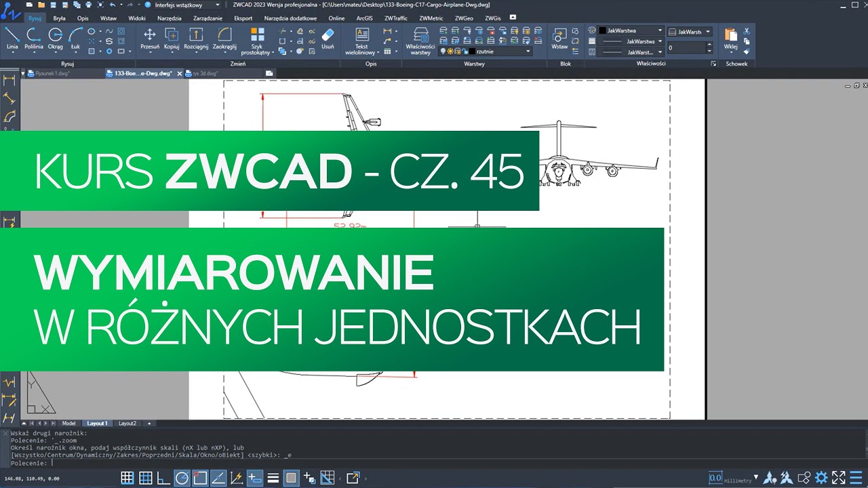Toggle ortho mode in status bar

pyautogui.click(x=163, y=478)
